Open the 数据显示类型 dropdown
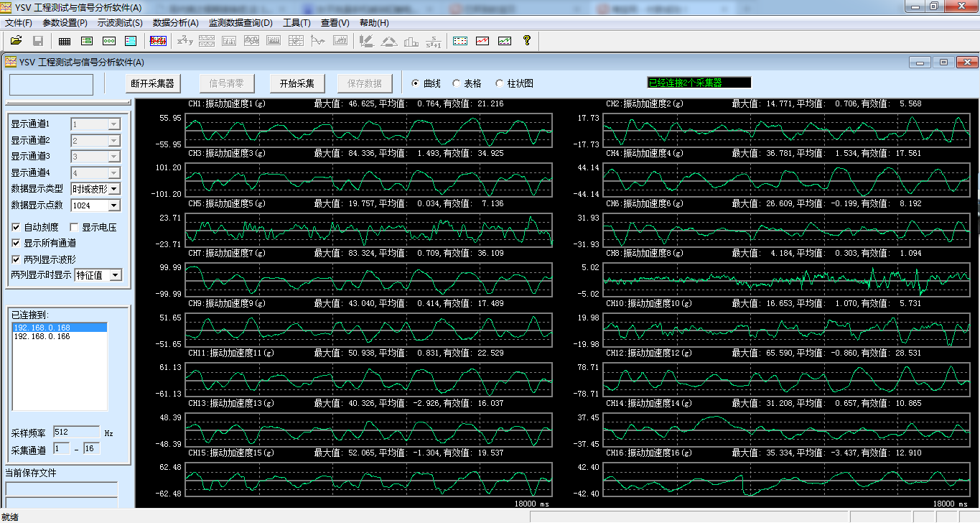 click(x=113, y=189)
